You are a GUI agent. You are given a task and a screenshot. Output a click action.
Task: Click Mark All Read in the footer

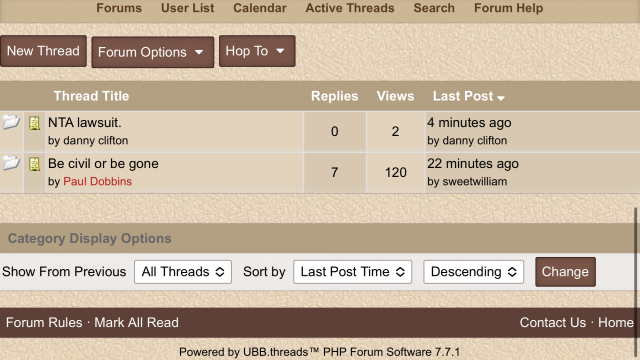click(x=136, y=322)
